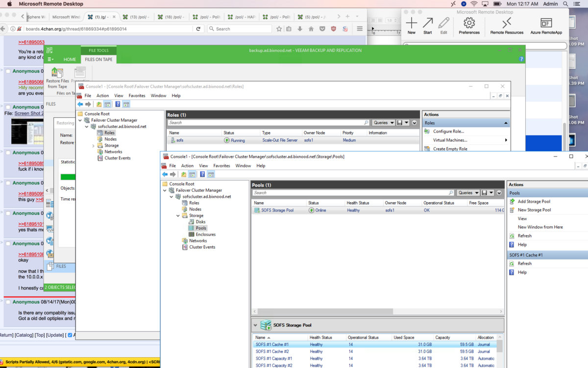Toggle checkbox on Anonymous post with Screen Shot file

click(8, 106)
